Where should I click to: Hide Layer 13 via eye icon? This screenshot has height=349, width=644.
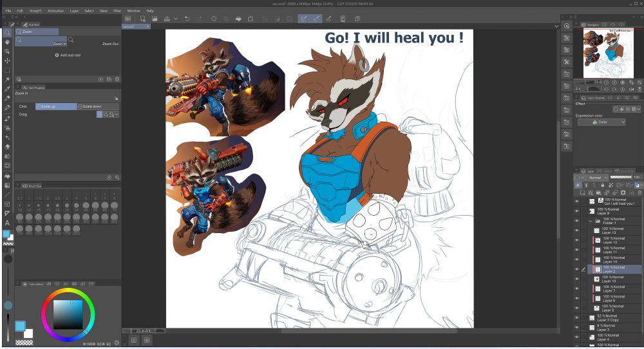[x=576, y=231]
